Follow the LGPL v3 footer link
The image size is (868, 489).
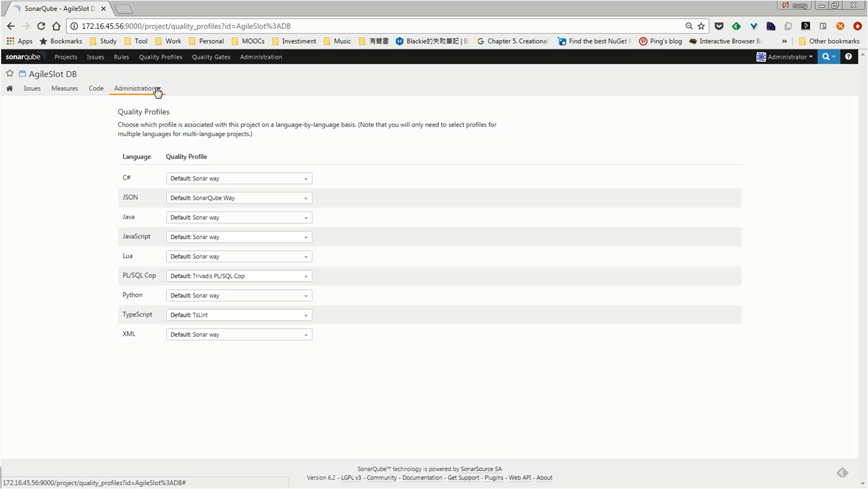click(x=351, y=478)
